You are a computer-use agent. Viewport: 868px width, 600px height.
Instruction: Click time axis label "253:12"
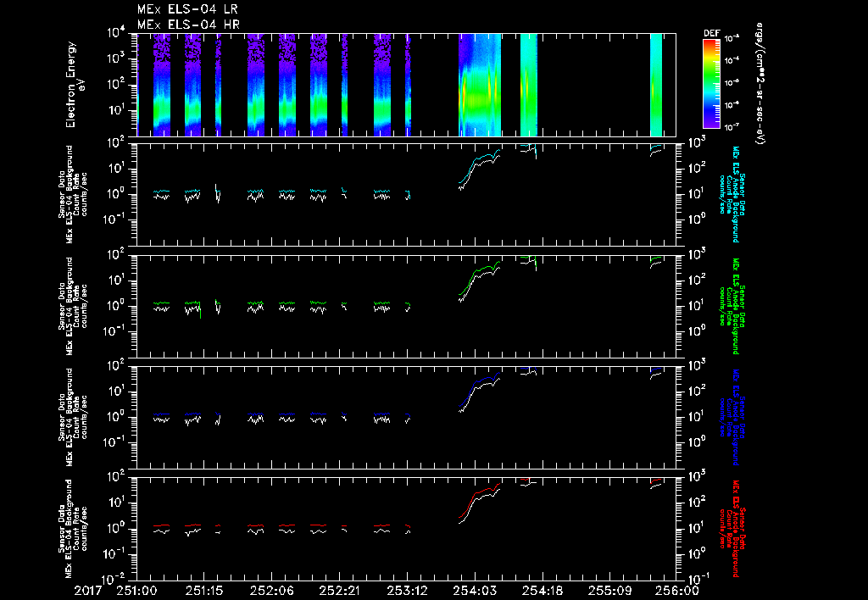point(407,592)
